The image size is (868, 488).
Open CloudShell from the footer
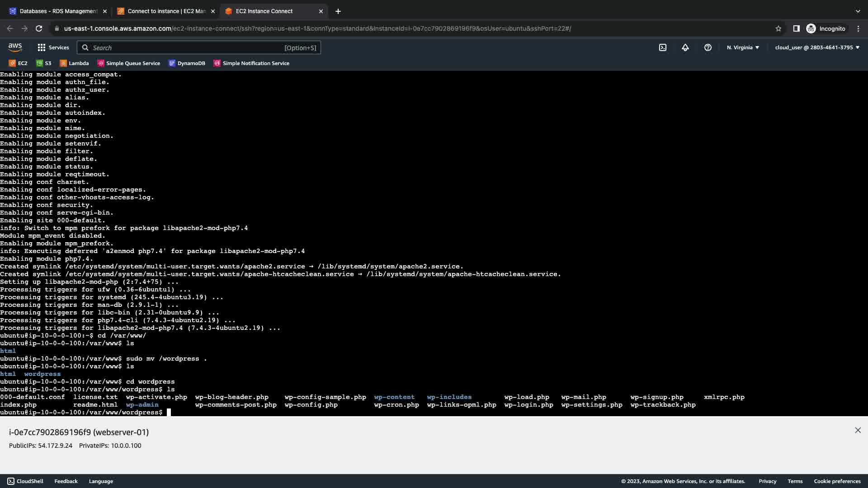(25, 481)
